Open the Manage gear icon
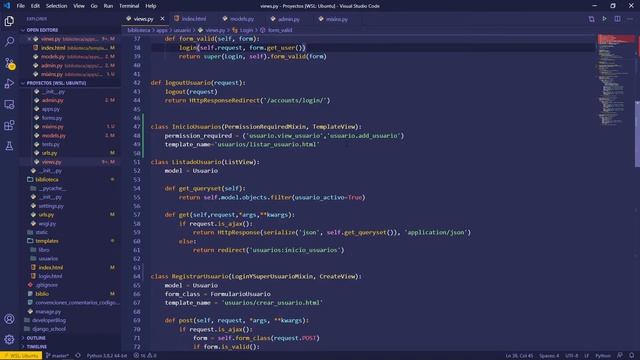This screenshot has height=360, width=640. click(9, 339)
